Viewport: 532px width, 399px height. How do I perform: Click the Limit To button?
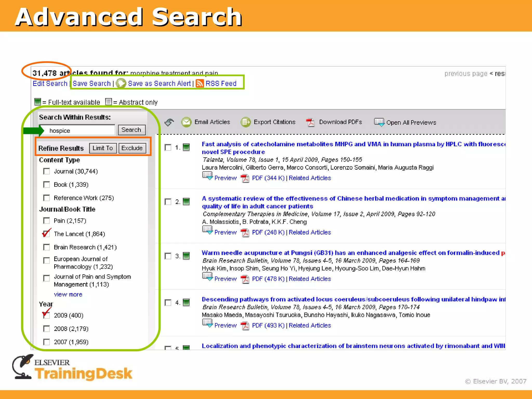[x=103, y=148]
